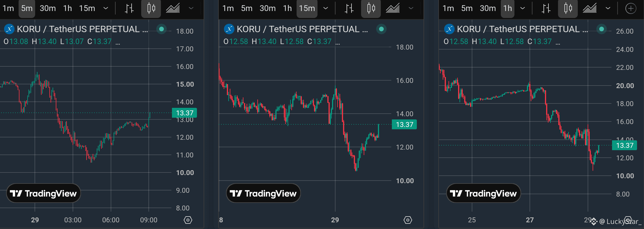Viewport: 644px width, 229px height.
Task: Toggle left chart green market status dot
Action: click(x=162, y=29)
